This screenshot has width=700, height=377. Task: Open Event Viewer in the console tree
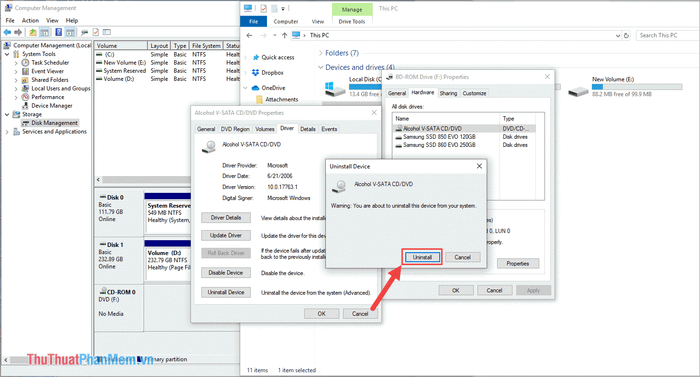click(x=47, y=71)
